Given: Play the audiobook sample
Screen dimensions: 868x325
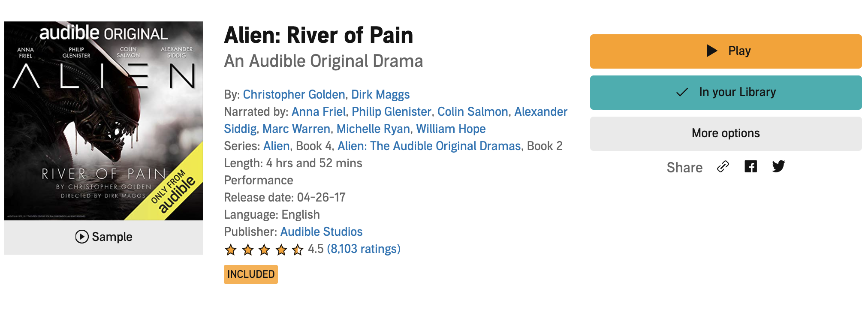Looking at the screenshot, I should [x=104, y=237].
